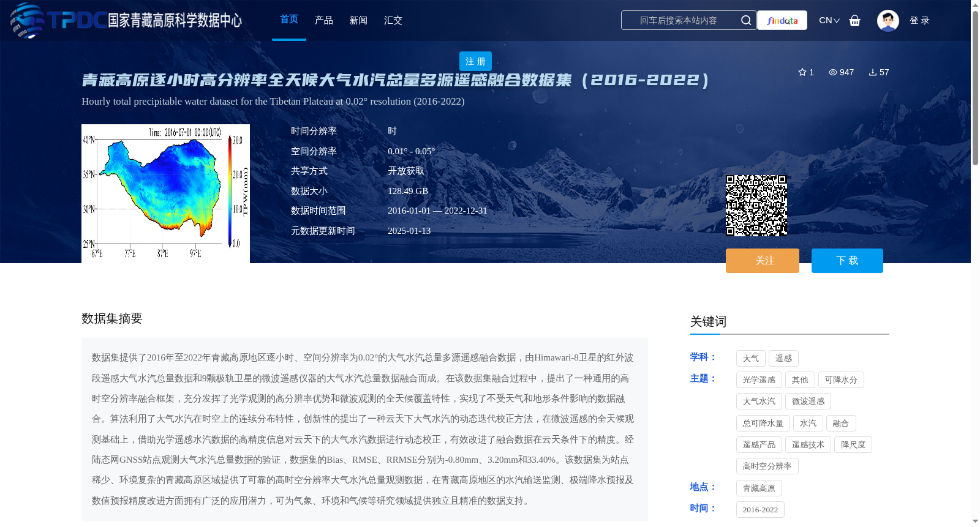Click the QR code image

(x=756, y=206)
